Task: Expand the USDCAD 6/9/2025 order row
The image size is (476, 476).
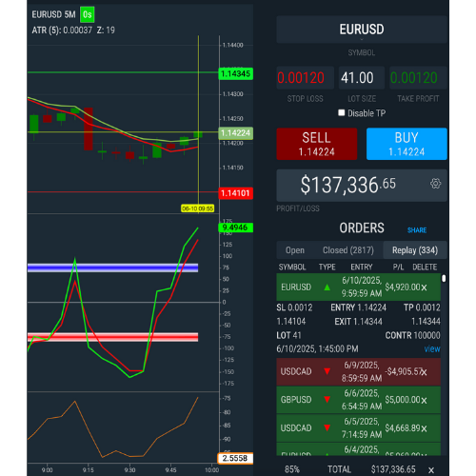Action: point(359,372)
